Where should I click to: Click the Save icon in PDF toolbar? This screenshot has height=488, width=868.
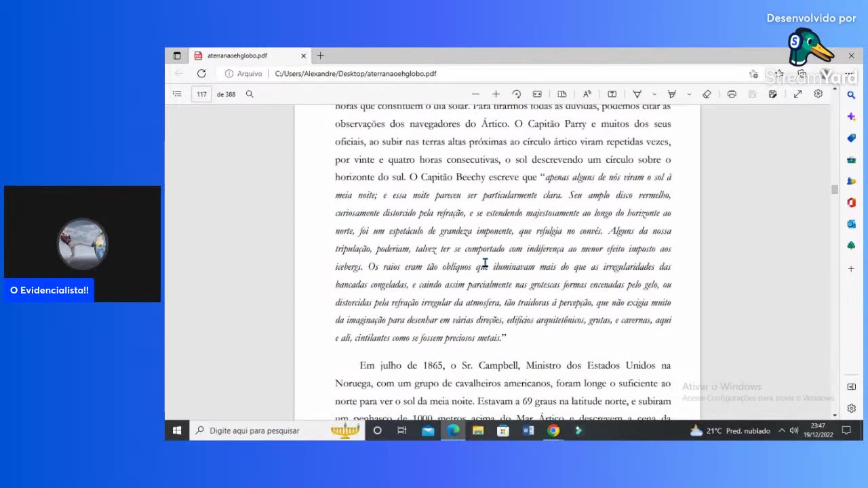[x=752, y=94]
